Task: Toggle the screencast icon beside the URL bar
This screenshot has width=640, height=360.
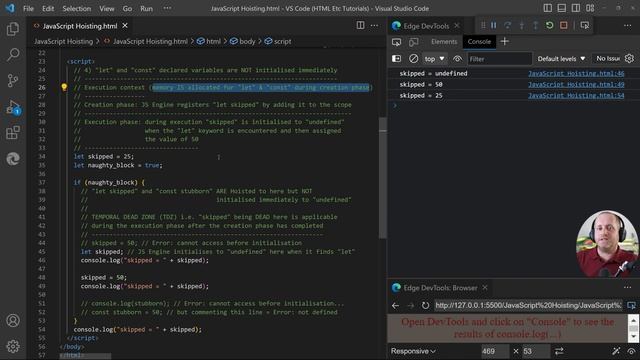Action: [631, 305]
